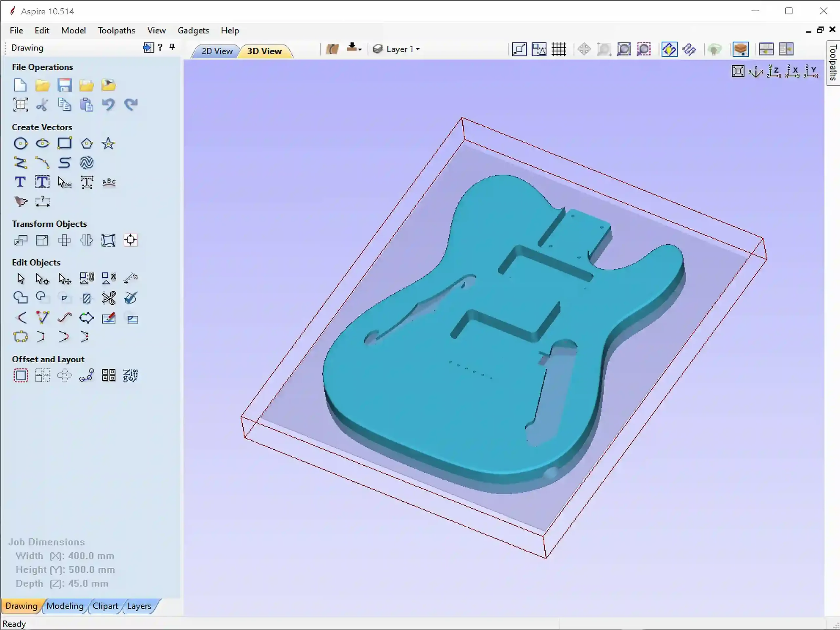Click the Isometric view icon

[756, 72]
